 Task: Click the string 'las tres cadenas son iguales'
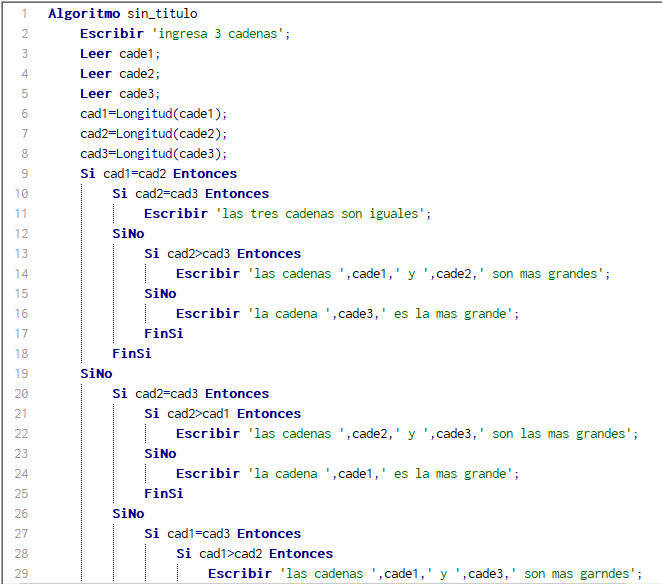click(x=320, y=214)
